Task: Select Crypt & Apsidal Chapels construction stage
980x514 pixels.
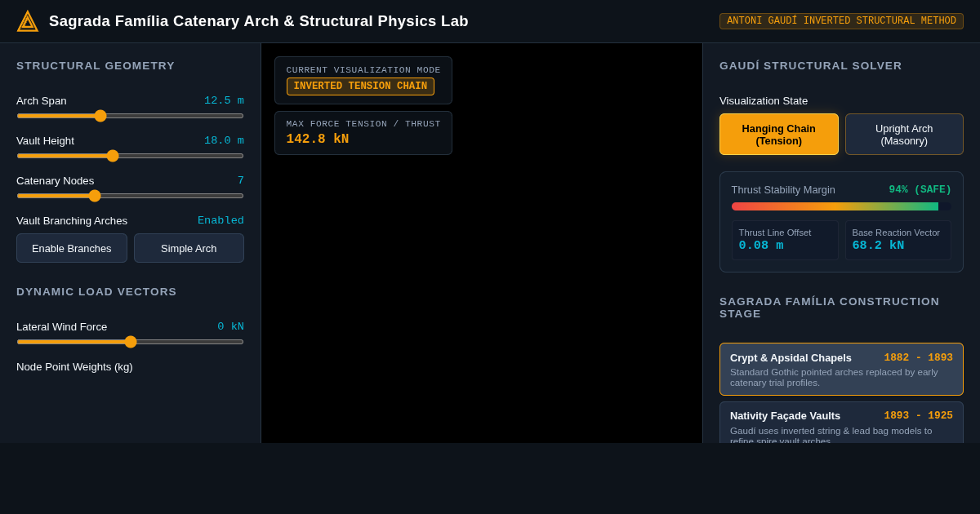Action: pos(841,369)
